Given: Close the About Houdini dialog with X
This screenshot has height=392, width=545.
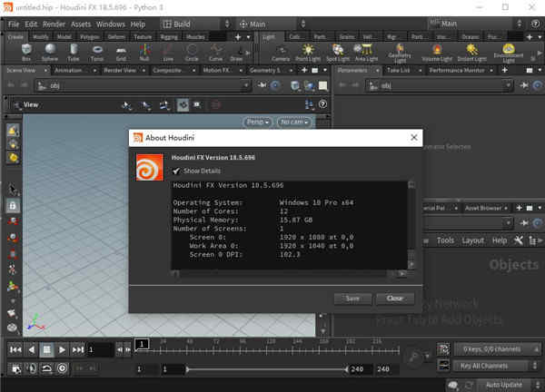Looking at the screenshot, I should [x=413, y=138].
